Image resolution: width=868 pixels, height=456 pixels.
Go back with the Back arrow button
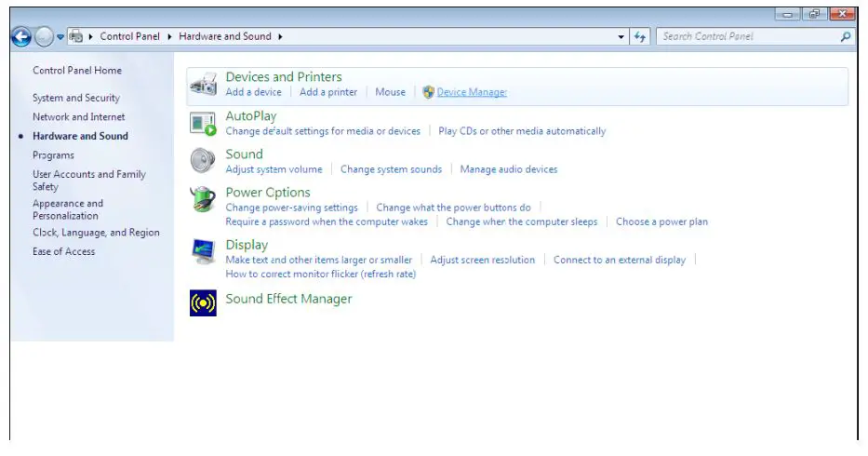point(21,37)
